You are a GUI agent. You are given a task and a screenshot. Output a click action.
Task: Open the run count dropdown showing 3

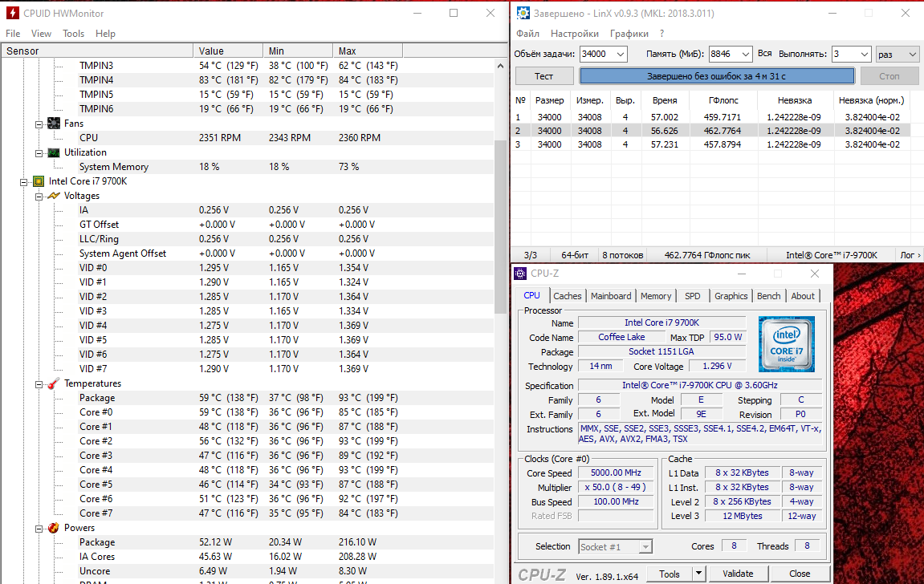pyautogui.click(x=865, y=55)
